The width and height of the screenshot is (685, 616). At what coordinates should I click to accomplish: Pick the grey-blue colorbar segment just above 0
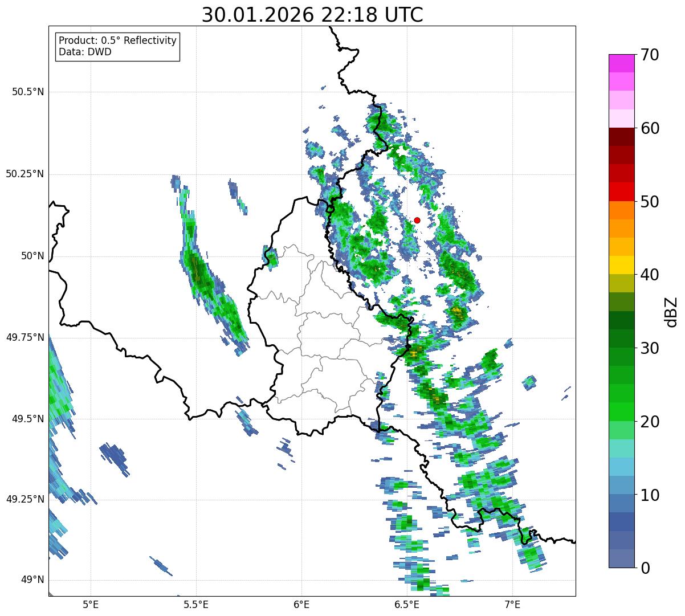click(x=621, y=558)
